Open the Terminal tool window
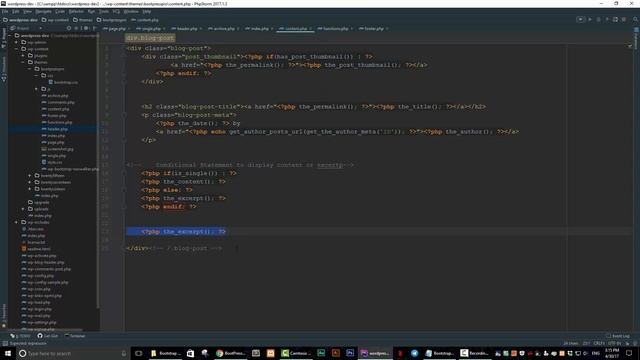Viewport: 640px width, 360px height. click(x=75, y=336)
